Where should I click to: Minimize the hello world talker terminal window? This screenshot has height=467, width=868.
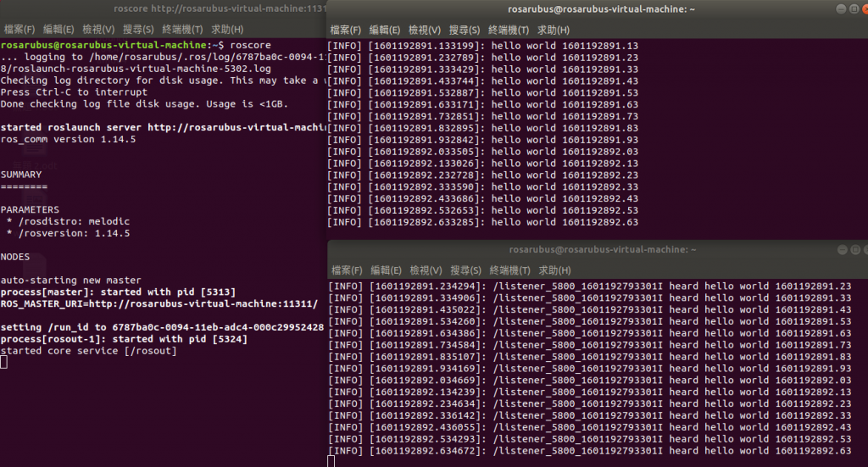point(841,8)
